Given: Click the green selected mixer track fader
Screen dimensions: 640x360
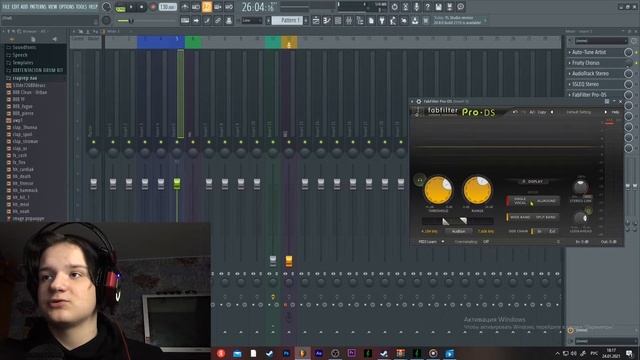Looking at the screenshot, I should coord(177,183).
